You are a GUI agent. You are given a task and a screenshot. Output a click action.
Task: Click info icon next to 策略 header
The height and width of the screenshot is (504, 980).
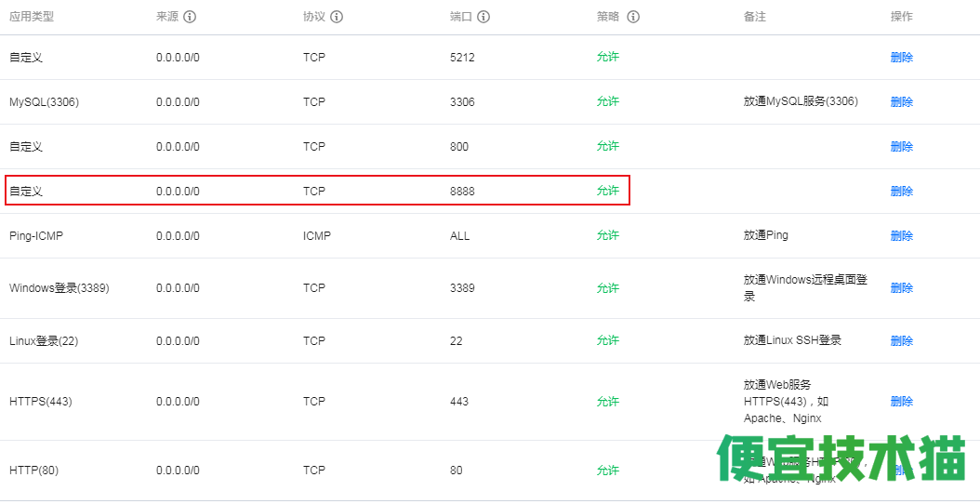[x=633, y=17]
